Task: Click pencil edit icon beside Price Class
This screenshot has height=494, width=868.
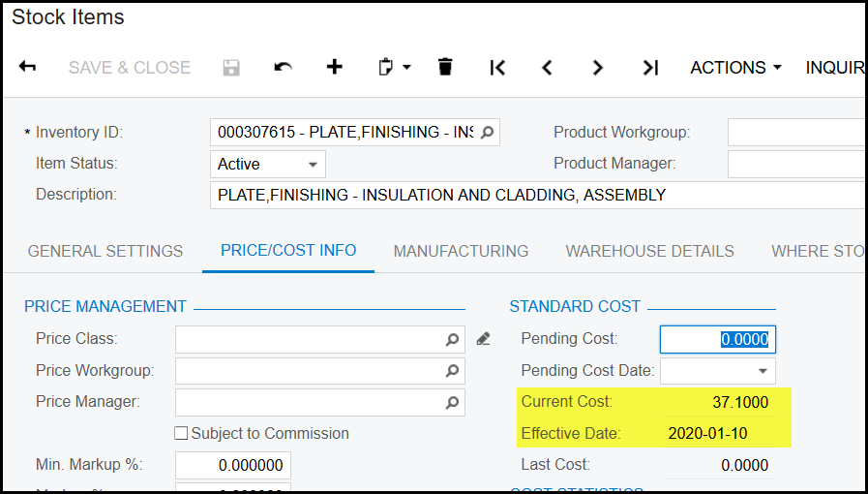Action: click(x=483, y=339)
